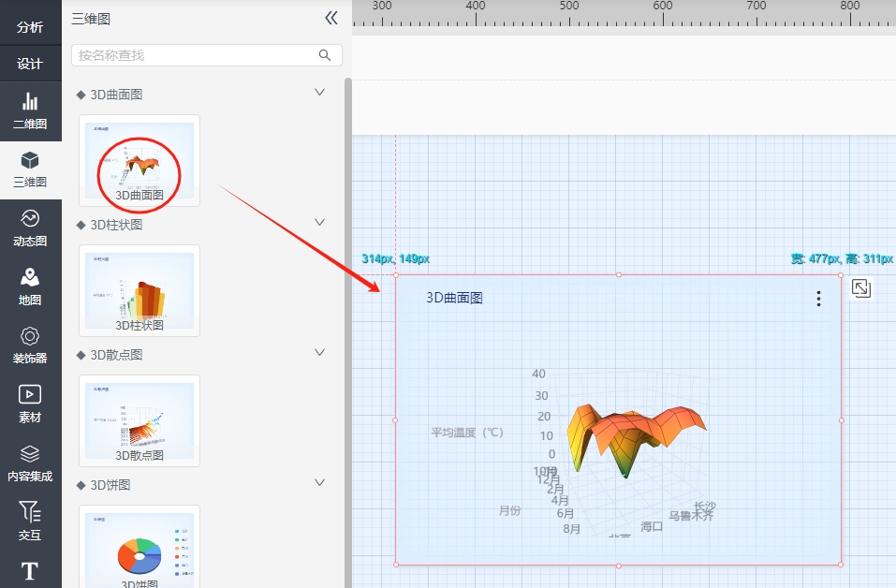896x588 pixels.
Task: Open the 素材 media panel
Action: tap(30, 404)
